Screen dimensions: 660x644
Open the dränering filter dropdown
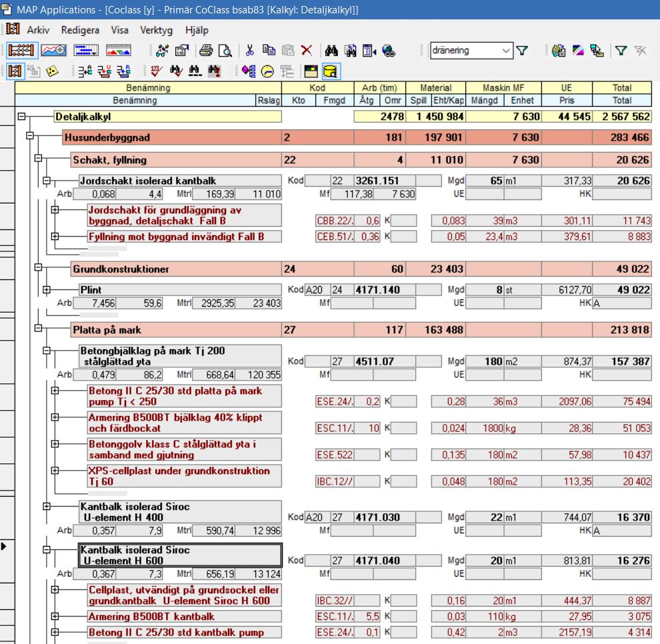[x=506, y=51]
